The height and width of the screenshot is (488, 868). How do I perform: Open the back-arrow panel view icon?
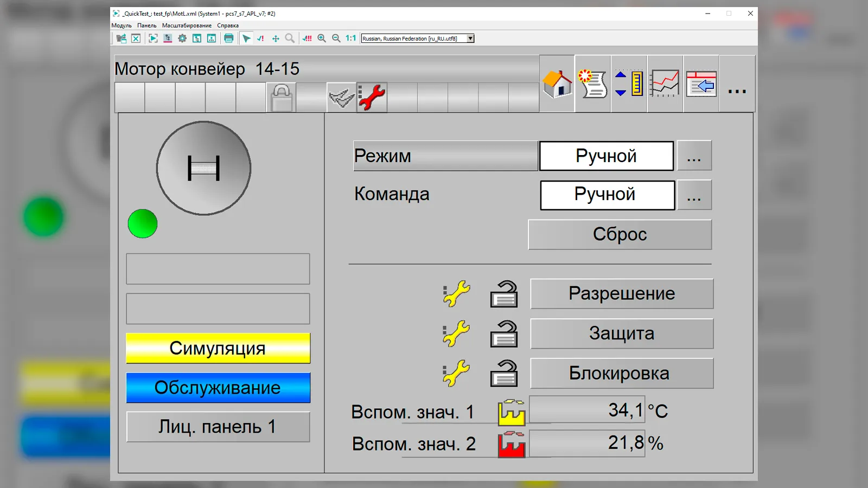click(701, 84)
